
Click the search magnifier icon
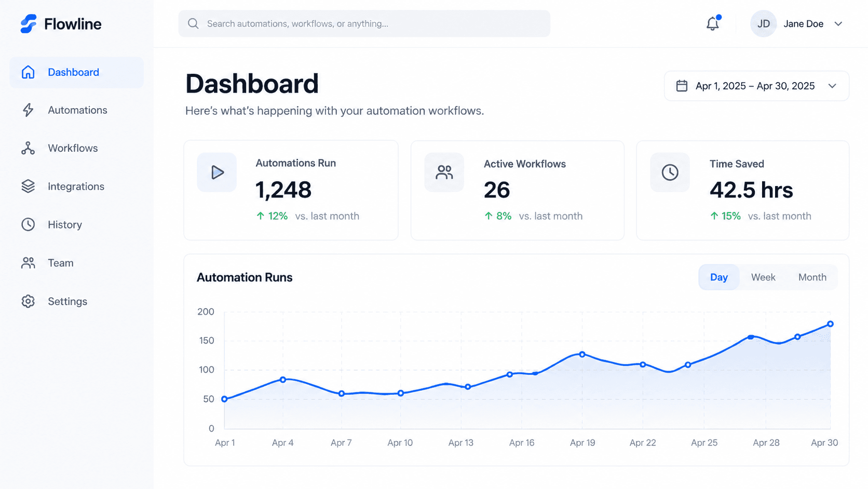click(x=193, y=23)
